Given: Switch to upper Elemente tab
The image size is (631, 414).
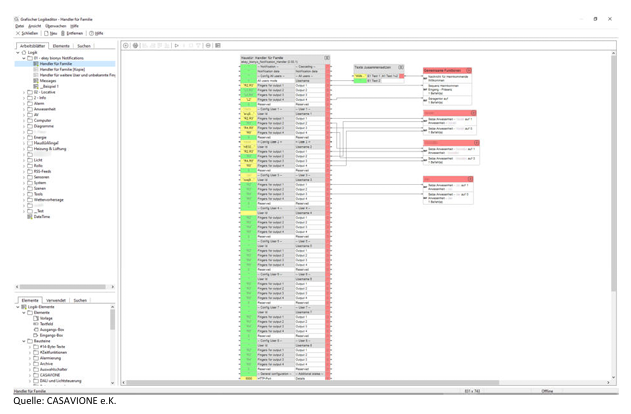Looking at the screenshot, I should pos(61,46).
